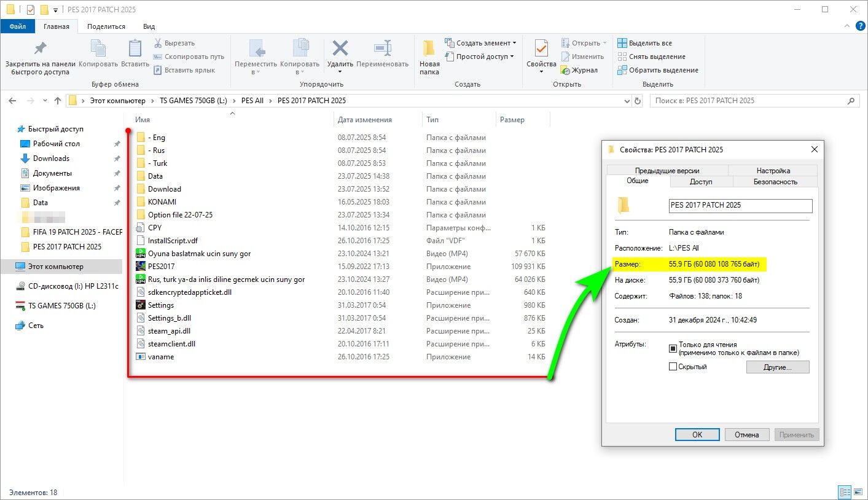Click the Delete (Удалить) X icon
868x500 pixels.
340,48
